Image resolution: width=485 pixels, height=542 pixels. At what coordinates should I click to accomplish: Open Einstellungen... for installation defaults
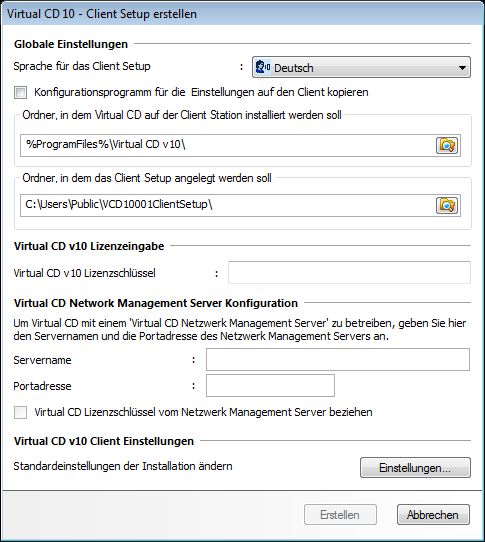415,468
